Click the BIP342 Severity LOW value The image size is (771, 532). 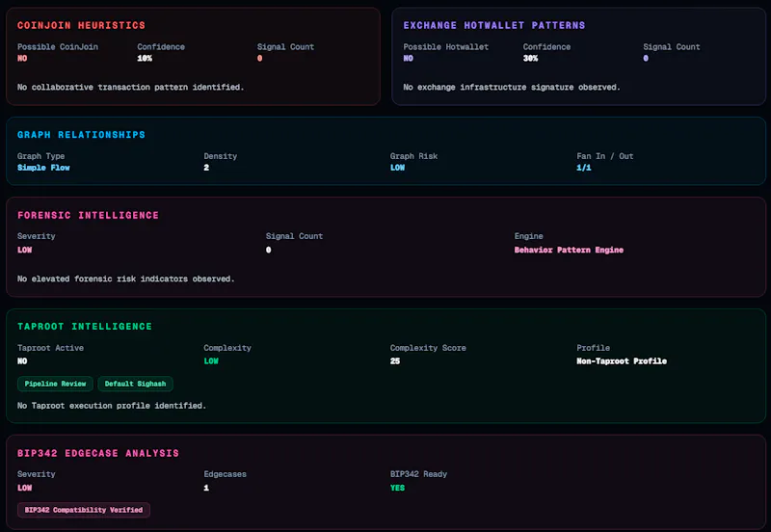click(x=25, y=488)
